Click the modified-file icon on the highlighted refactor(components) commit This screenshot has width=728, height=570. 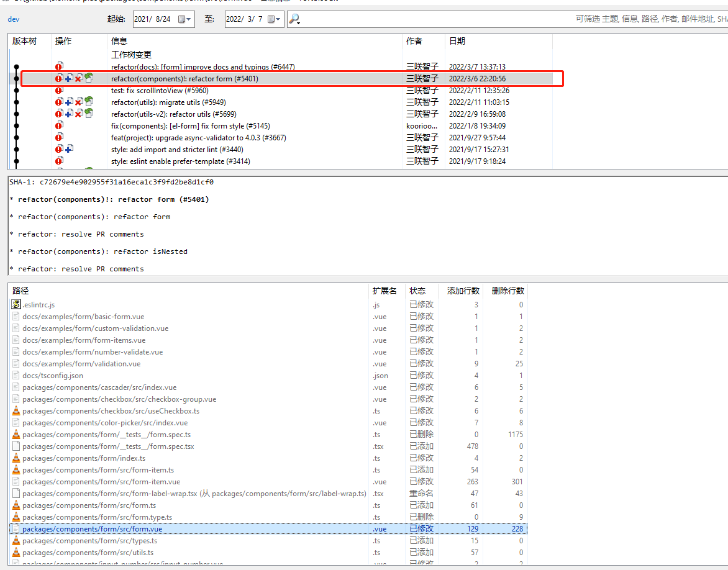[58, 78]
